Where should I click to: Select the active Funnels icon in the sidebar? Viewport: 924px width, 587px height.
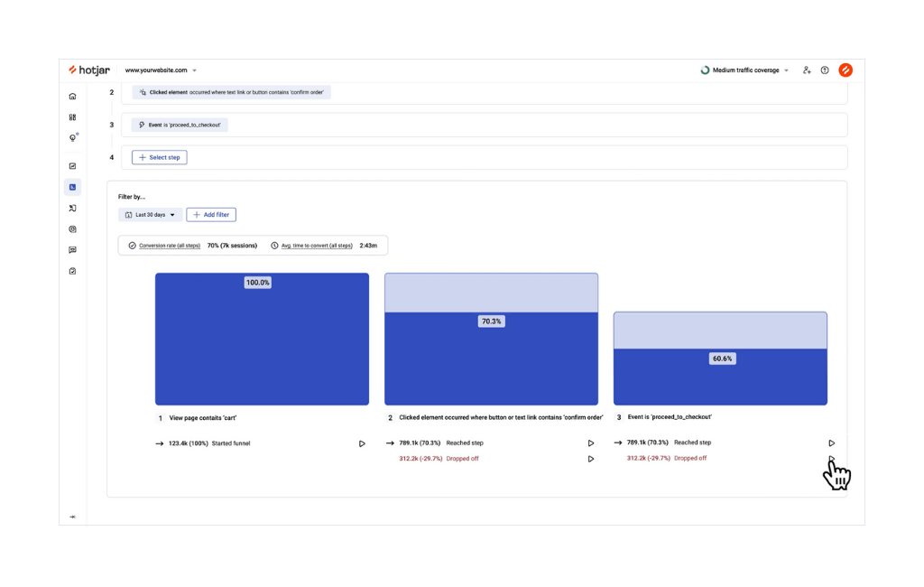pos(72,187)
